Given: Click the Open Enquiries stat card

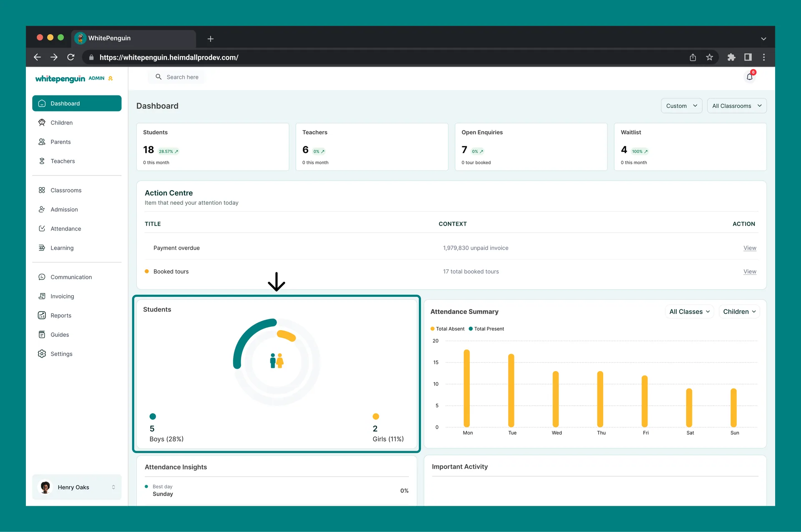Looking at the screenshot, I should point(531,147).
